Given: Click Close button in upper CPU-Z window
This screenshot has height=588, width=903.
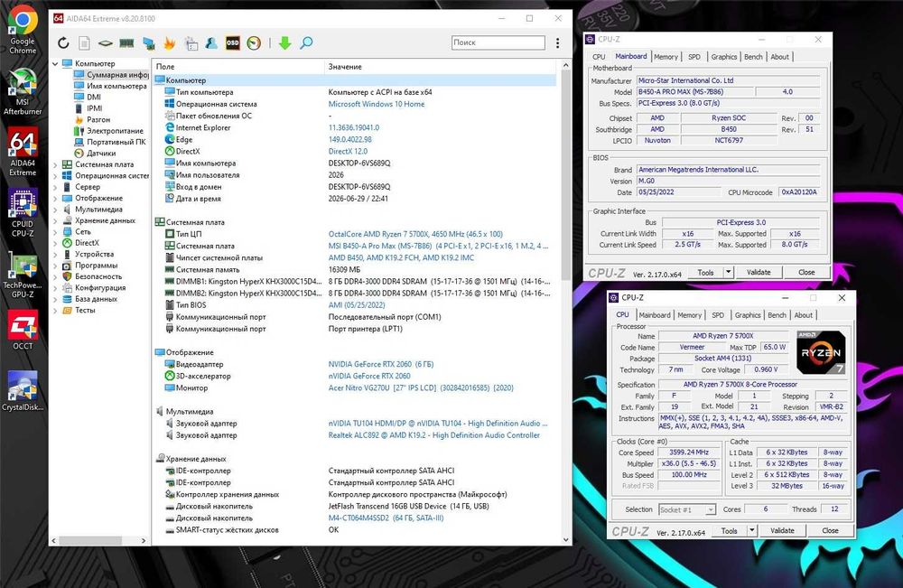Looking at the screenshot, I should (x=806, y=273).
